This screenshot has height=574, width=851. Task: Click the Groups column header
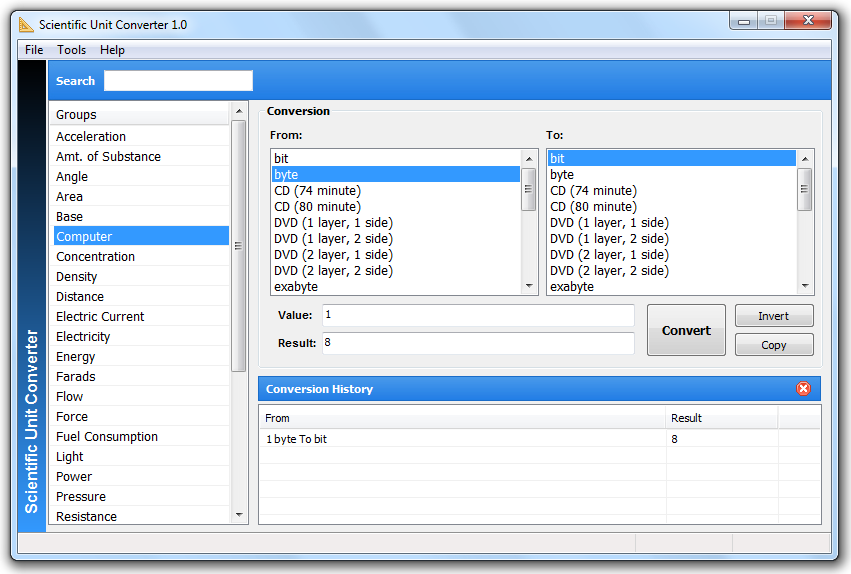point(140,114)
